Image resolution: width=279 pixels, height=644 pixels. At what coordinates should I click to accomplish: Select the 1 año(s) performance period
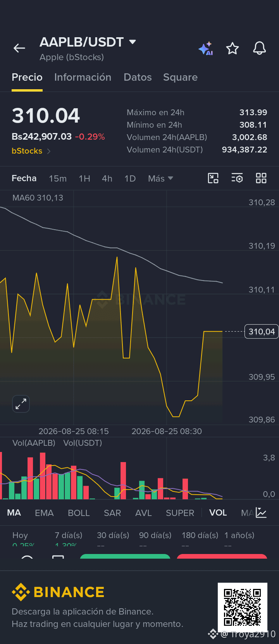coord(239,535)
